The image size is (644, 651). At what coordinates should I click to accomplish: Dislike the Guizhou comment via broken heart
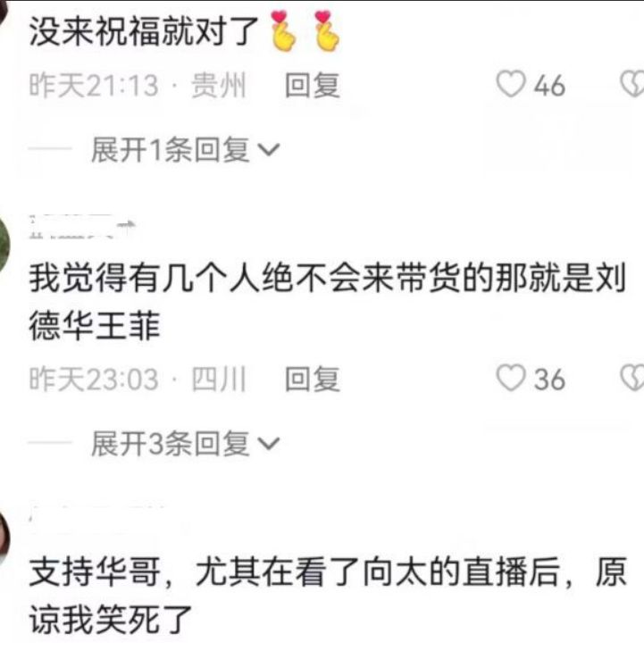pyautogui.click(x=632, y=85)
